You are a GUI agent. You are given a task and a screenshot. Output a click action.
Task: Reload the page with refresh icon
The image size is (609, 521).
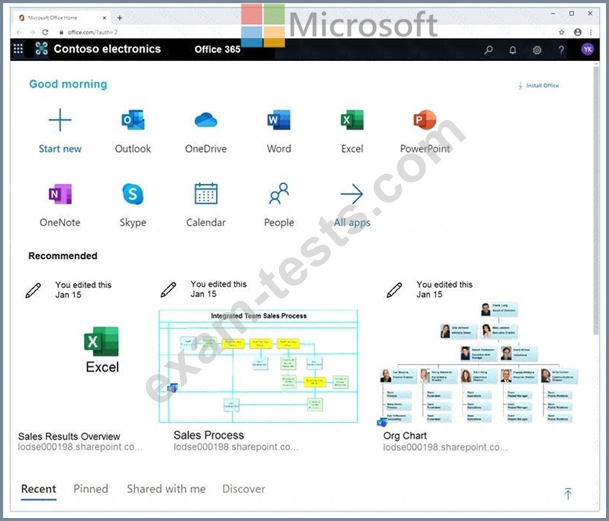(45, 32)
